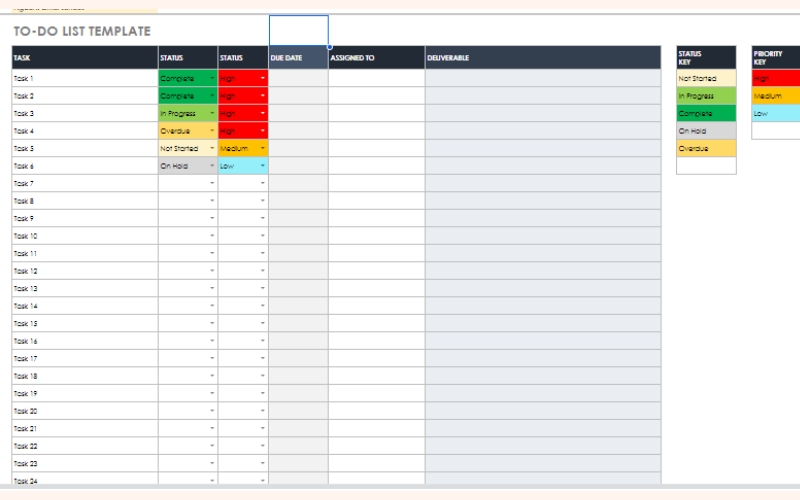Select the DUE DATE column header
Viewport: 800px width, 500px height.
pos(298,58)
